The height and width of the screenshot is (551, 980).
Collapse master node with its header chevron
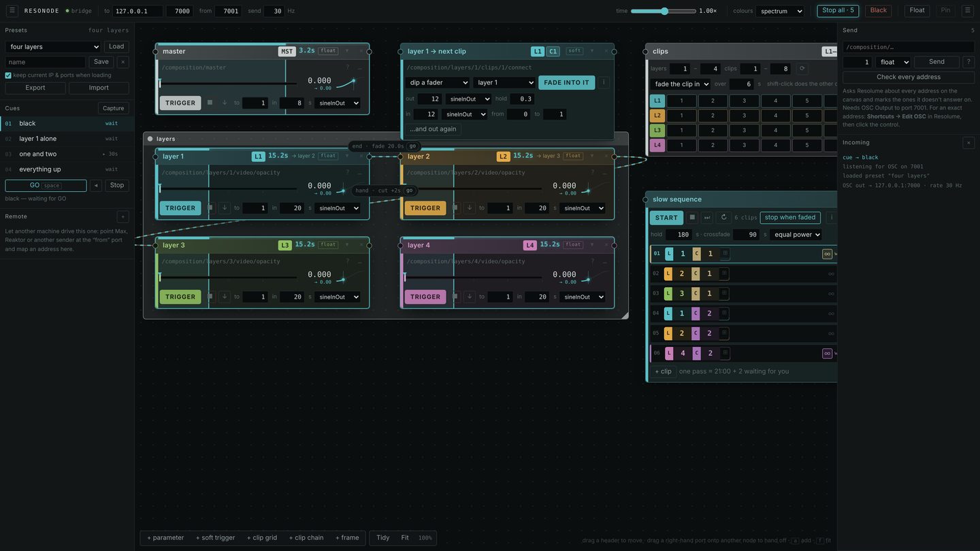(x=346, y=51)
